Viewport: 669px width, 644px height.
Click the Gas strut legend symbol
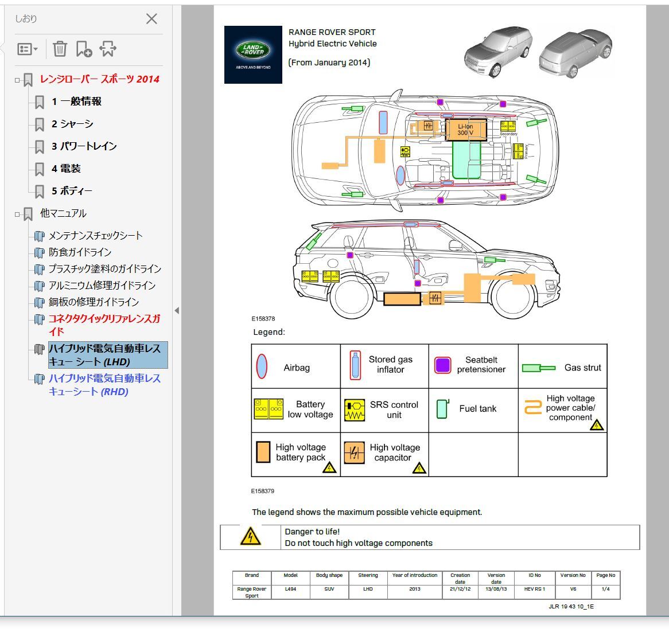539,368
